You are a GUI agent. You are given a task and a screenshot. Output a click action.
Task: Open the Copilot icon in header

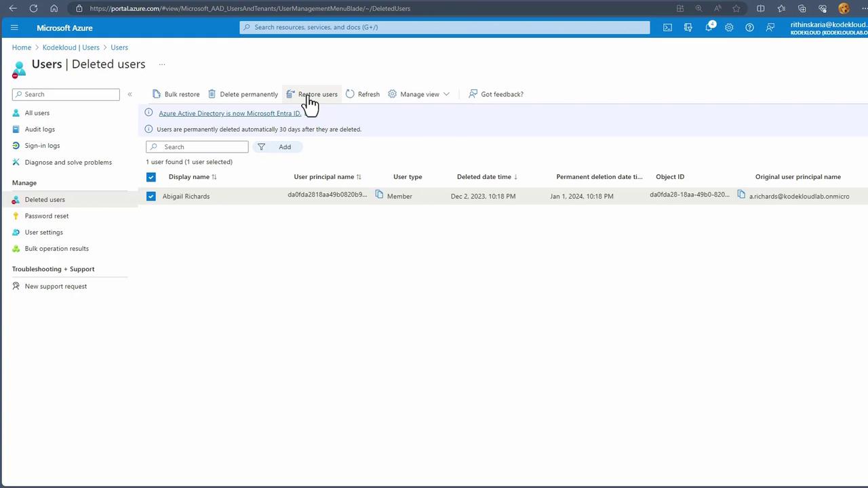[x=688, y=28]
